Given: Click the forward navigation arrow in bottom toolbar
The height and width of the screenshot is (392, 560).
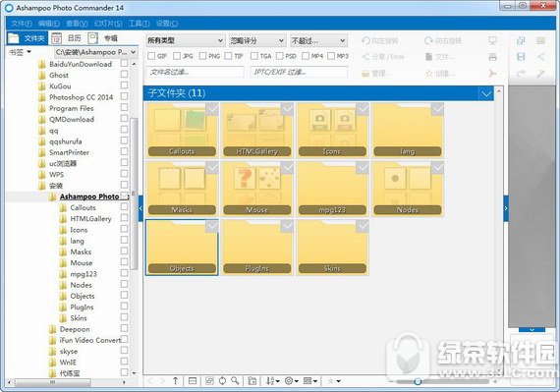Looking at the screenshot, I should pyautogui.click(x=162, y=381).
